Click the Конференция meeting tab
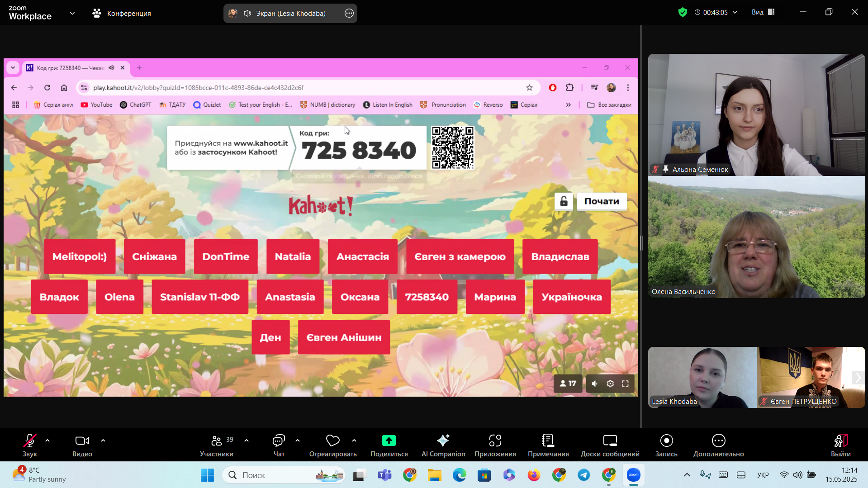 (x=122, y=13)
